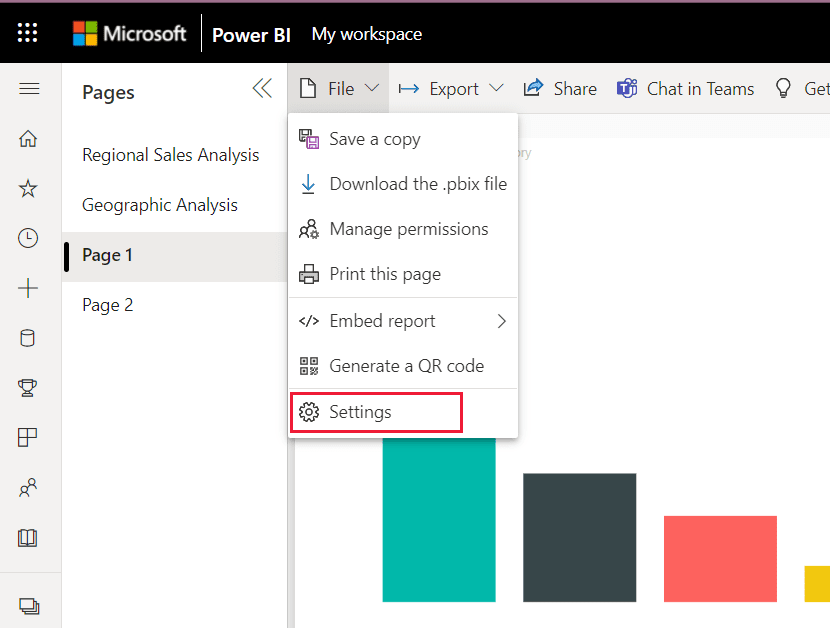Viewport: 830px width, 628px height.
Task: Click the printer icon
Action: click(x=309, y=274)
